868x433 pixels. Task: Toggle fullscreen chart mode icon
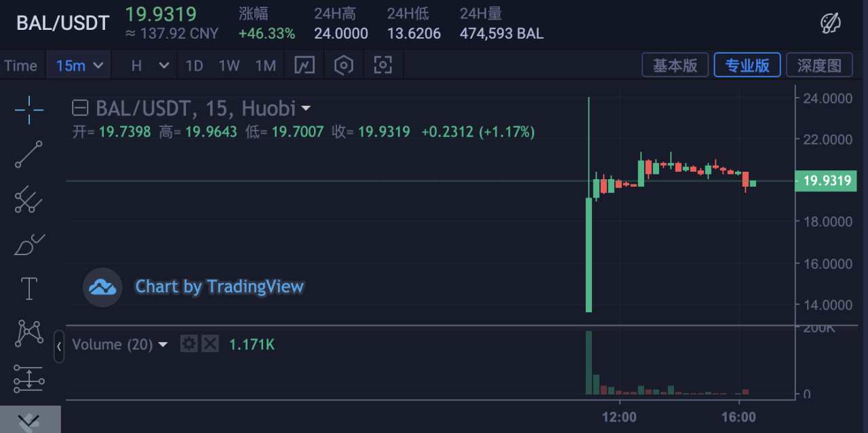click(x=383, y=65)
